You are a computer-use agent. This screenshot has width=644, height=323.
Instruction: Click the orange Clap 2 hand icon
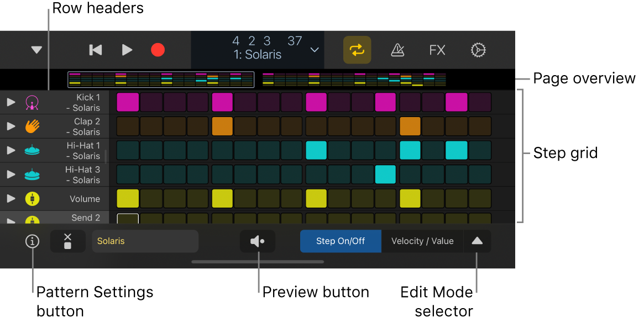pyautogui.click(x=33, y=126)
